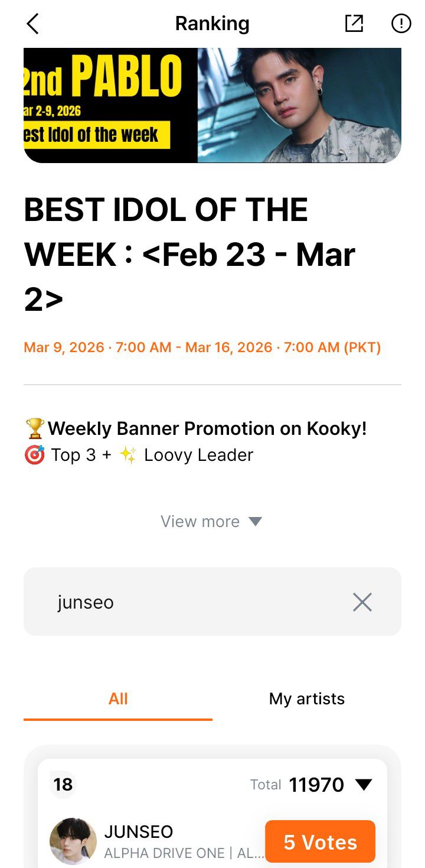The image size is (425, 868).
Task: Open the JUNSEO artist name
Action: click(x=139, y=832)
